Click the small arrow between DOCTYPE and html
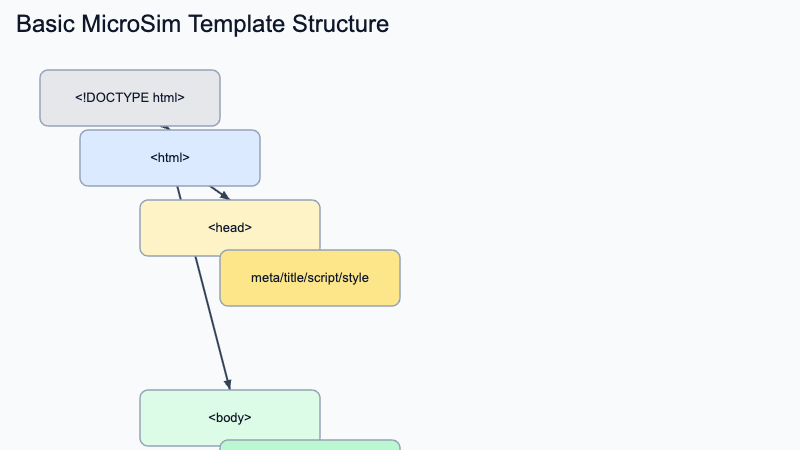800x450 pixels. pos(166,128)
